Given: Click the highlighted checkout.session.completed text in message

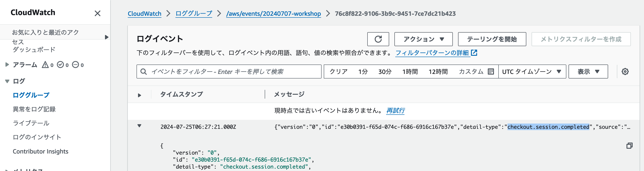Looking at the screenshot, I should point(548,127).
